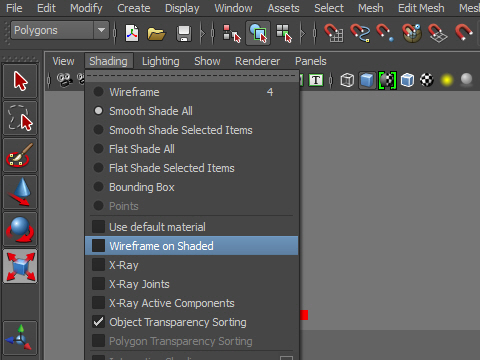480x360 pixels.
Task: Select by hierarchy mode icon
Action: pos(232,33)
